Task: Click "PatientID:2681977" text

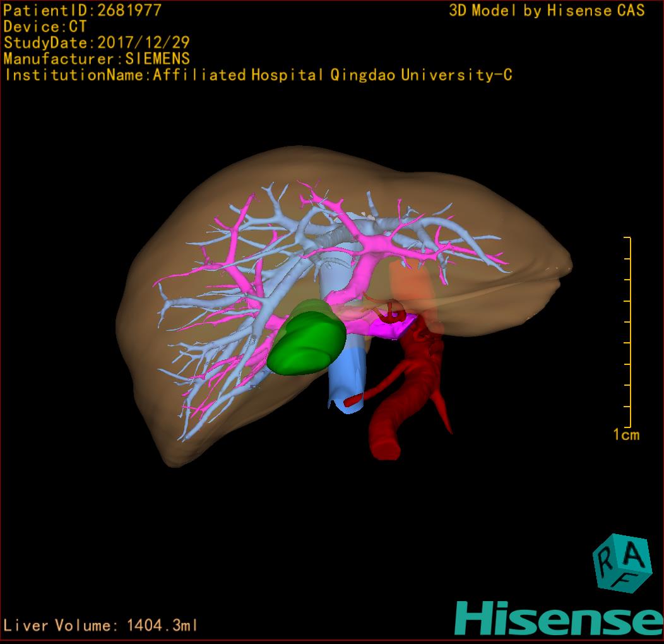Action: pyautogui.click(x=83, y=10)
